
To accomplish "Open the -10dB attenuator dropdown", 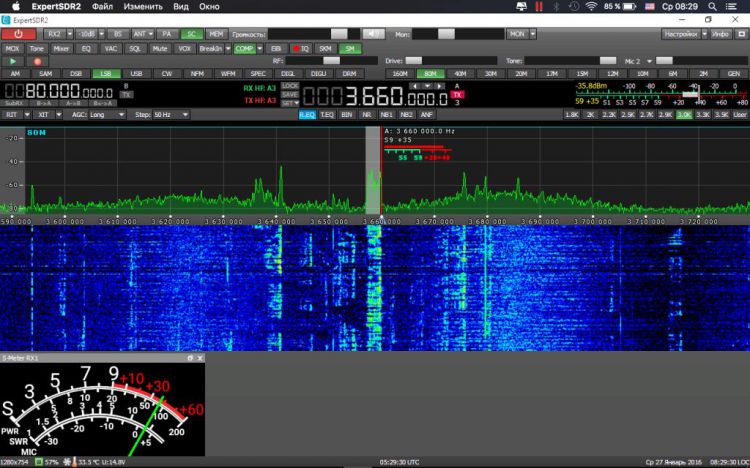I will tap(101, 34).
